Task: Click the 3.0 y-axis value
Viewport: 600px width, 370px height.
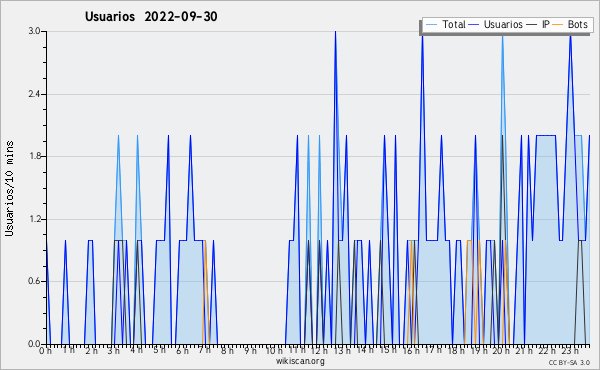Action: point(34,31)
